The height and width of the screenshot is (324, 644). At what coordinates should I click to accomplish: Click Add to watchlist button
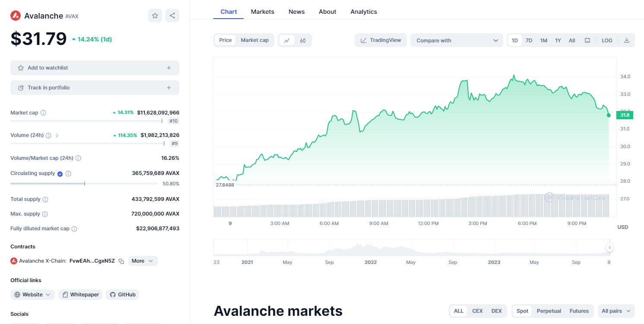coord(95,68)
